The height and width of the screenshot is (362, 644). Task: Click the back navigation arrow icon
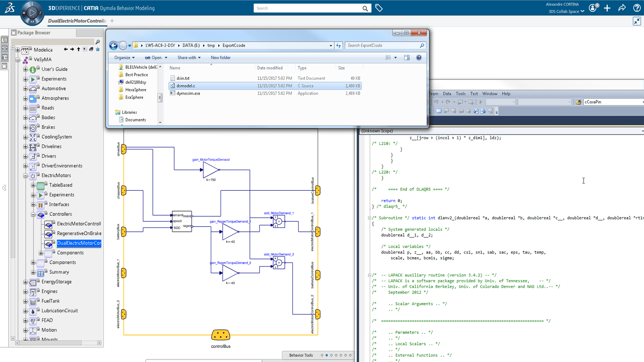pos(113,46)
